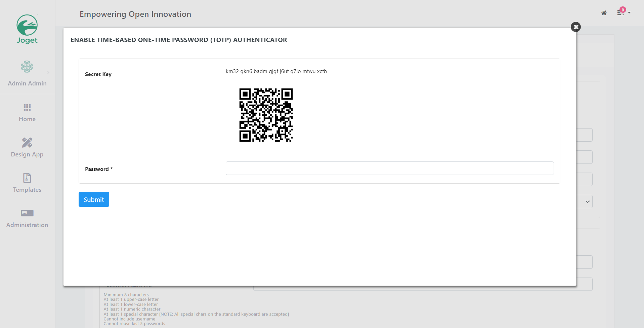Click 'Cannot include username' rule text
Screen dimensions: 644x328
(129, 319)
